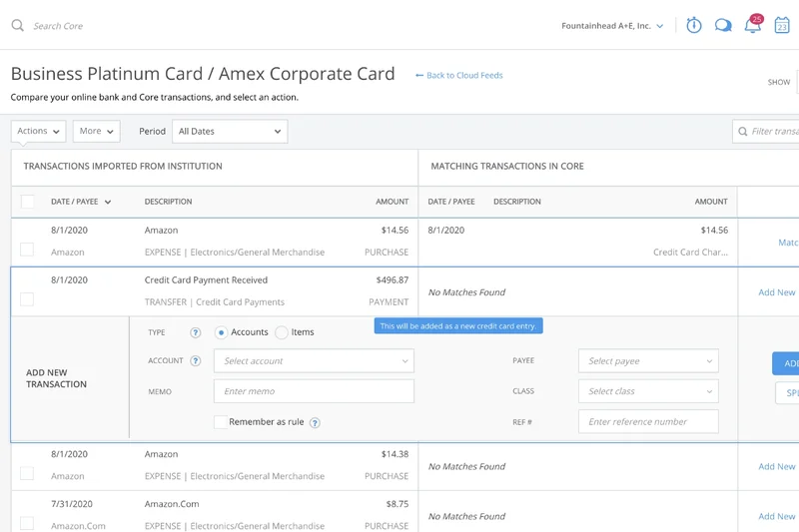Open the Select payee dropdown
The height and width of the screenshot is (532, 799).
[648, 361]
